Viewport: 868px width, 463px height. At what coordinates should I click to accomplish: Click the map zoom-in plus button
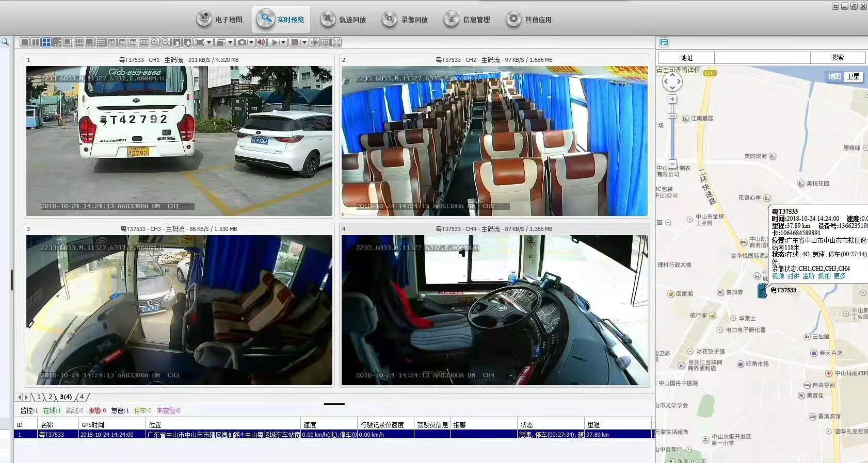click(672, 99)
